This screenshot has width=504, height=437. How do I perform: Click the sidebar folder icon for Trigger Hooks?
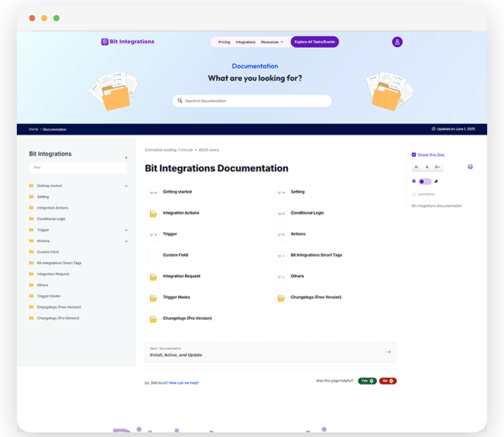click(31, 296)
